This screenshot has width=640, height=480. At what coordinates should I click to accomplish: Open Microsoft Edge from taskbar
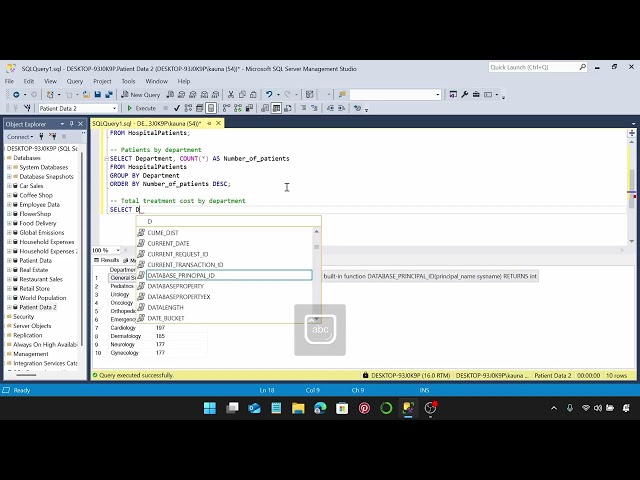[320, 408]
